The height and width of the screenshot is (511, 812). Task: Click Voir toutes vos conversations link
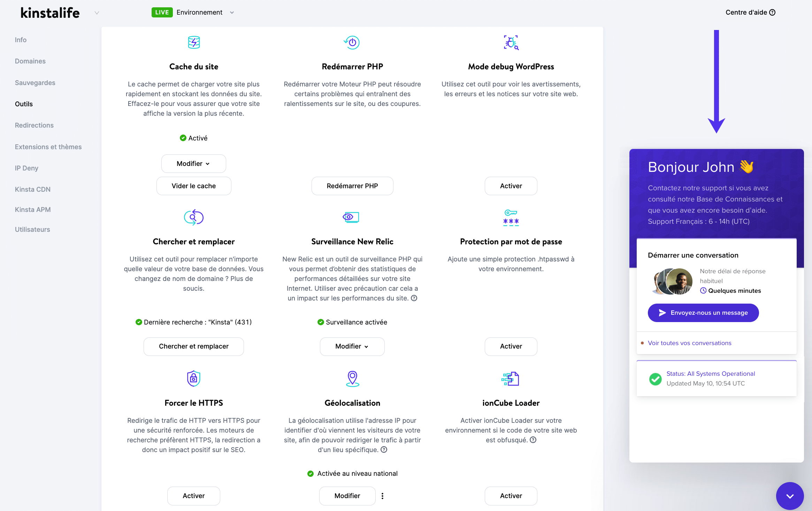pos(690,343)
